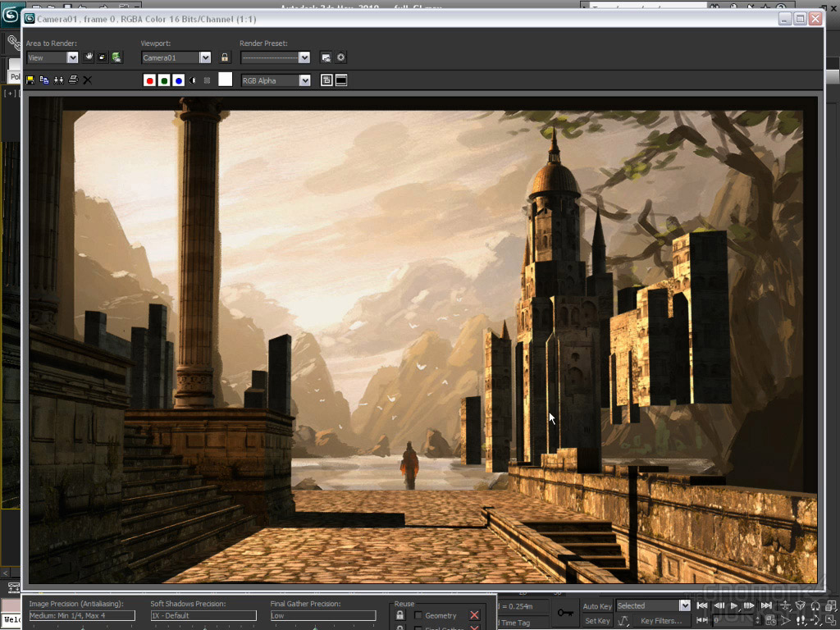The height and width of the screenshot is (630, 840).
Task: Lock render to the Camera01 viewport
Action: pyautogui.click(x=225, y=57)
